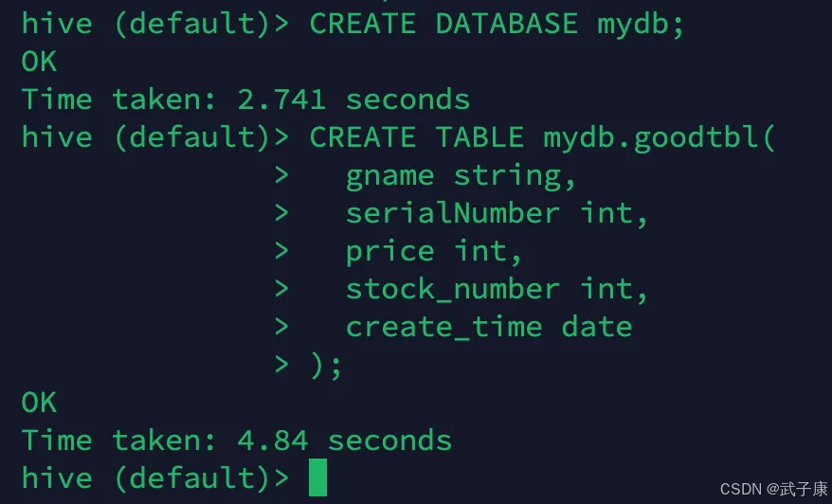Click the price int column line

point(434,251)
